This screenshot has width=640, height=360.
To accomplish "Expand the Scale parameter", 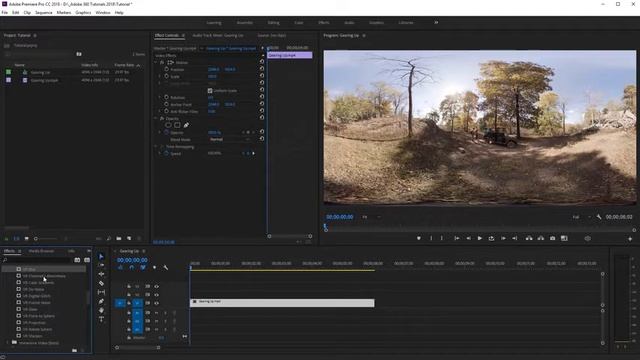I will pyautogui.click(x=160, y=76).
